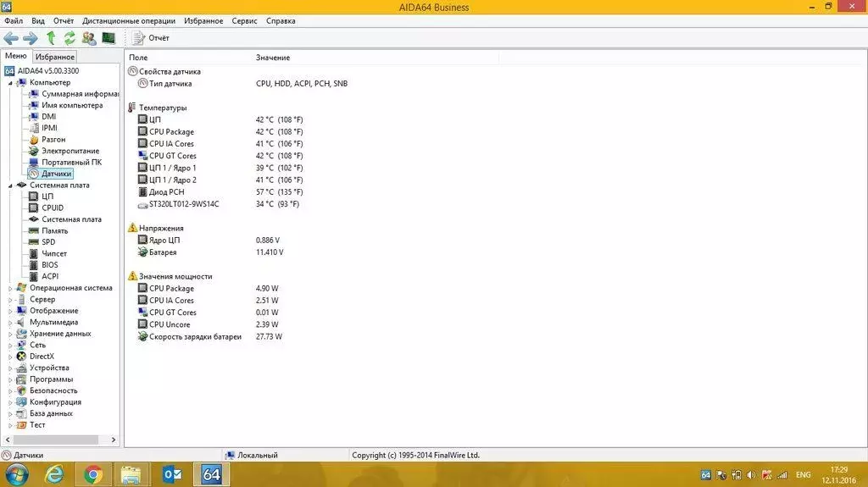Viewport: 868px width, 487px height.
Task: Click the sidebar horizontal scrollbar right arrow
Action: tap(114, 440)
